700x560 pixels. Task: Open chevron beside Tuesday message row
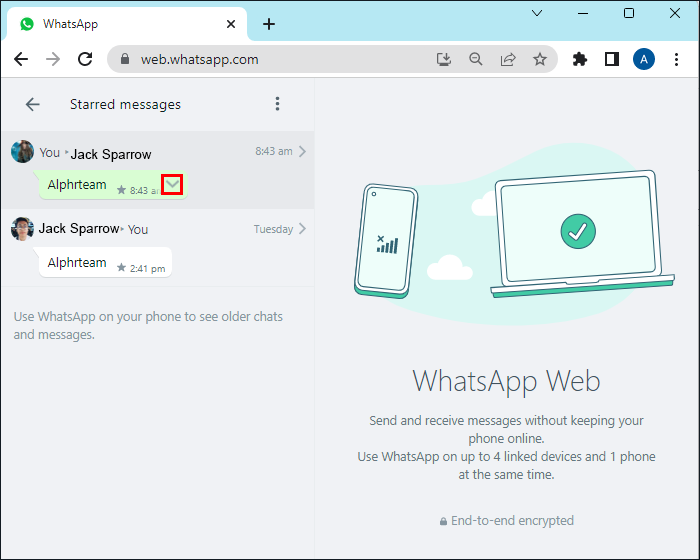303,229
